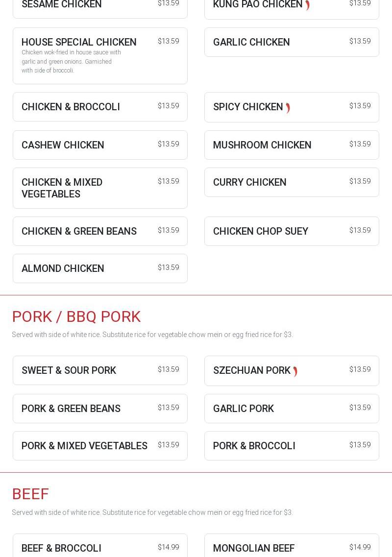Pick Chicken & Mixed Vegetables card

[x=100, y=188]
